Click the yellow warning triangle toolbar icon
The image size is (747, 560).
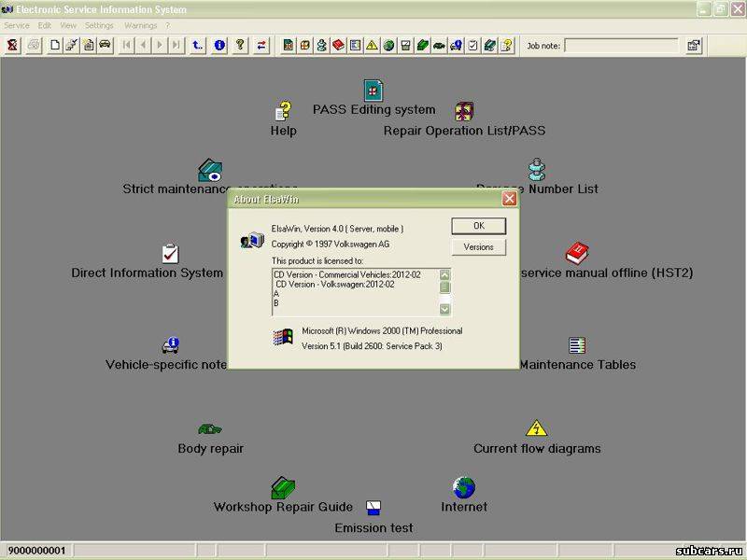(372, 45)
